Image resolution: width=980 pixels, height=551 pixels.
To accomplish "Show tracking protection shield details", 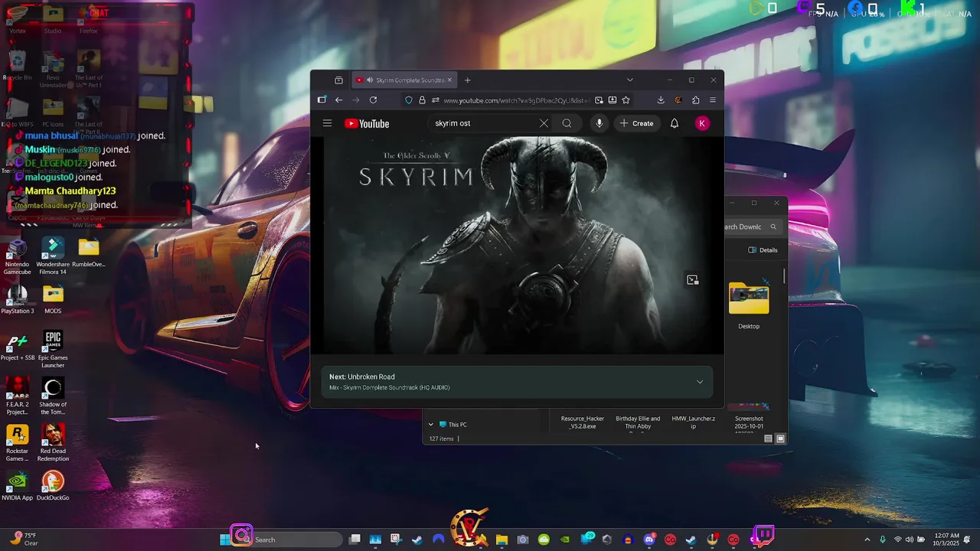I will tap(409, 100).
